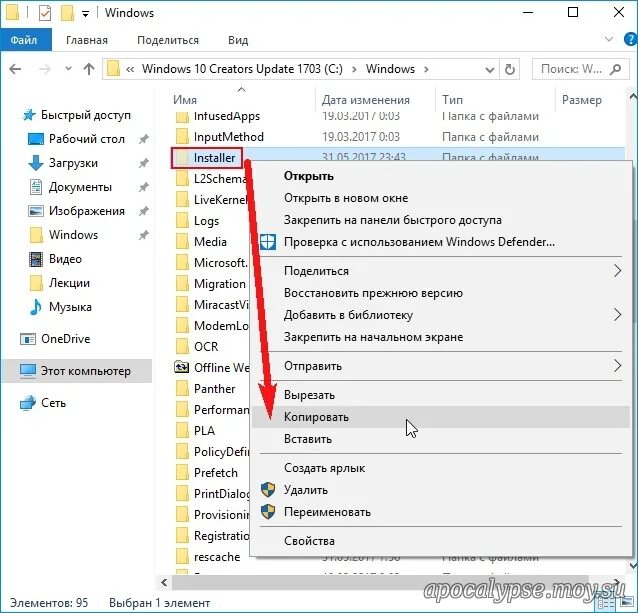The image size is (638, 613).
Task: Open Загрузки in sidebar
Action: click(73, 163)
